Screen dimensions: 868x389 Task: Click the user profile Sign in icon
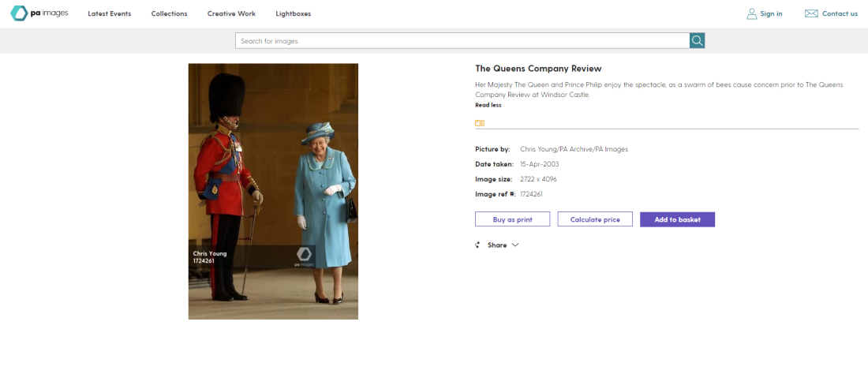point(751,14)
